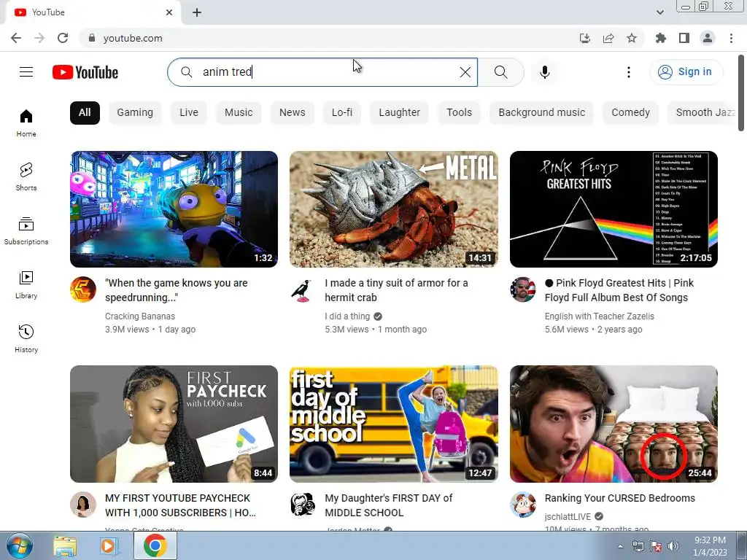Open Chrome three-dot menu
The width and height of the screenshot is (747, 560).
click(x=731, y=38)
